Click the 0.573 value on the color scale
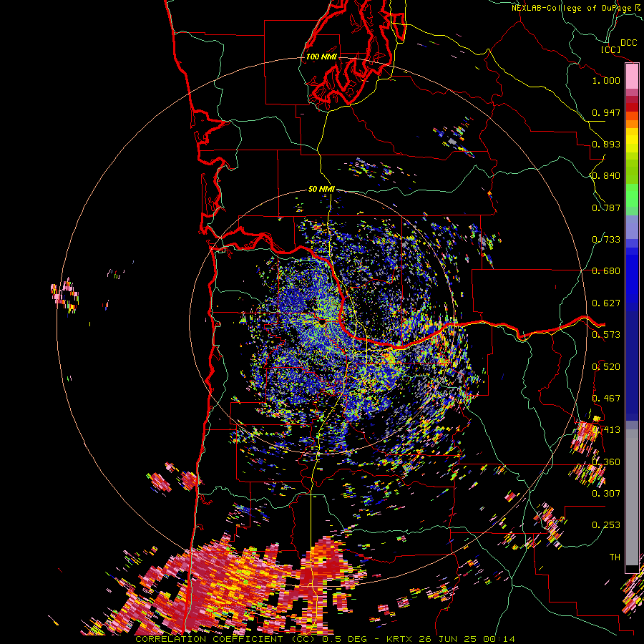This screenshot has width=644, height=644. tap(606, 335)
